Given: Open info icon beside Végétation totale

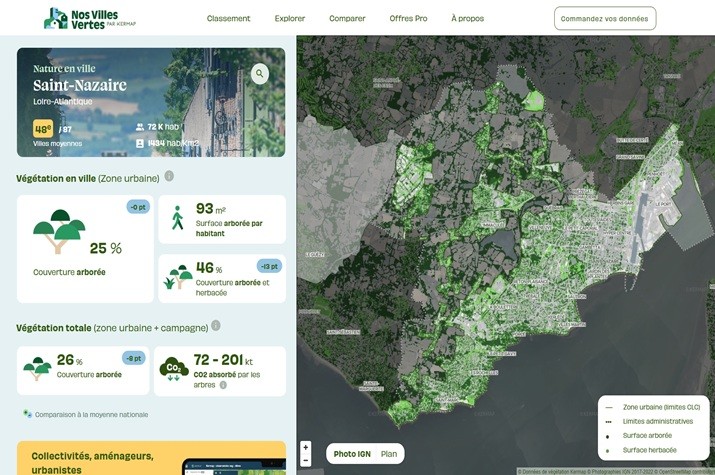Looking at the screenshot, I should [216, 325].
